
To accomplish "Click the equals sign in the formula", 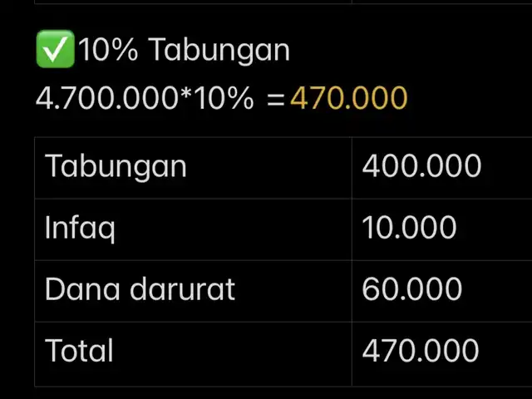I will pos(275,101).
